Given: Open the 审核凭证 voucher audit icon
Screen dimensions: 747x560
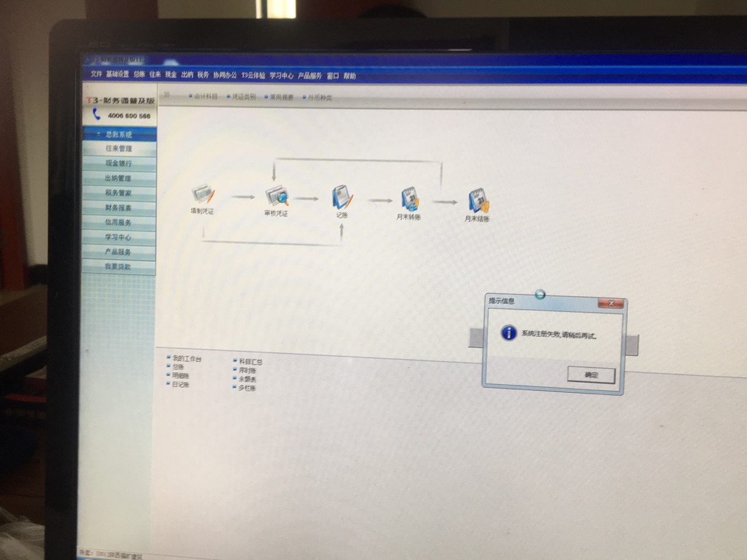Looking at the screenshot, I should pyautogui.click(x=276, y=197).
